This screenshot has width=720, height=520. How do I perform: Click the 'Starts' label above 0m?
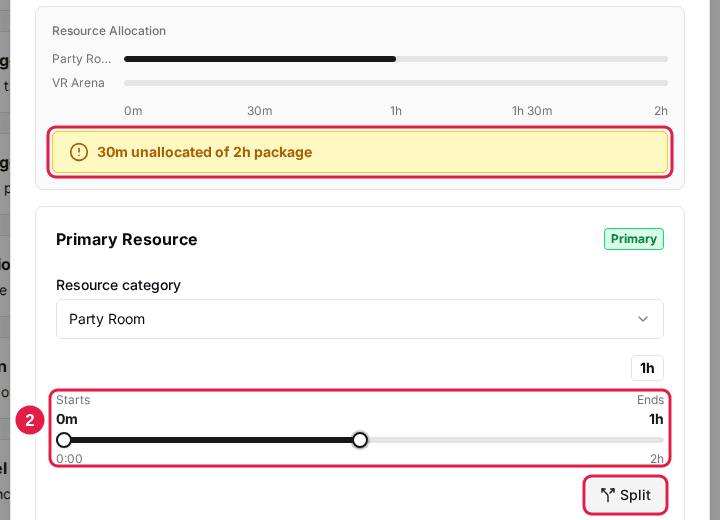(x=73, y=400)
